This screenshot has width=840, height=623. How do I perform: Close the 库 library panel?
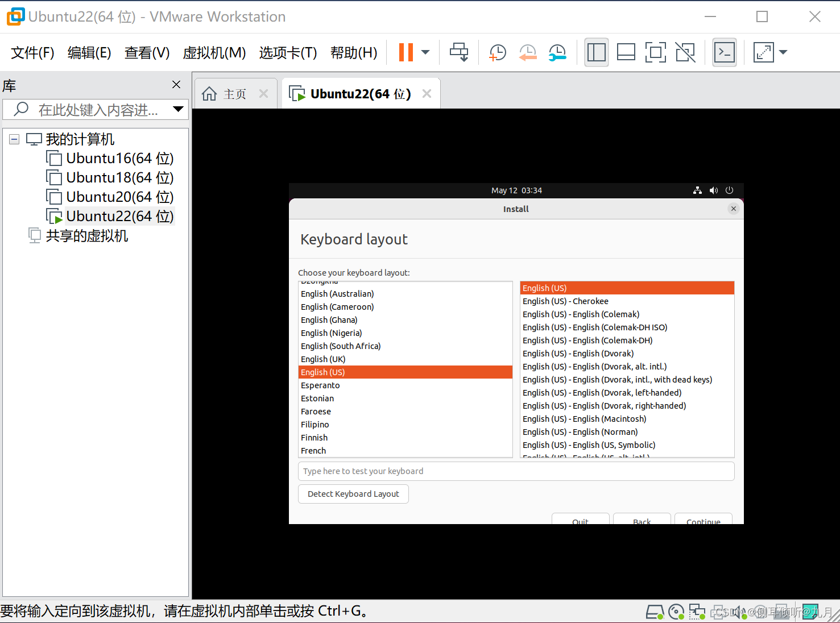(176, 85)
